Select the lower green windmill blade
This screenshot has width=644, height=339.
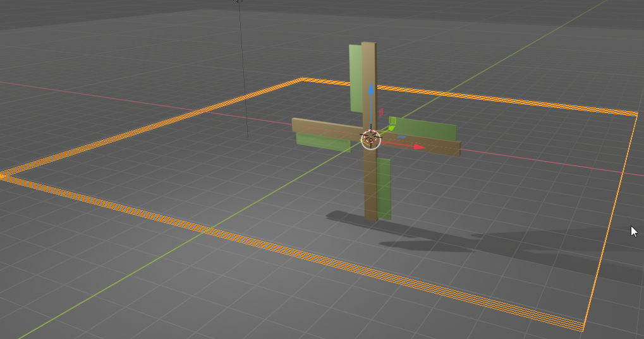(384, 189)
